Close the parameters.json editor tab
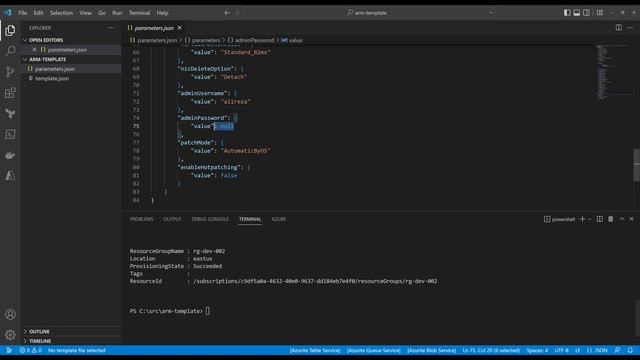 tap(180, 28)
